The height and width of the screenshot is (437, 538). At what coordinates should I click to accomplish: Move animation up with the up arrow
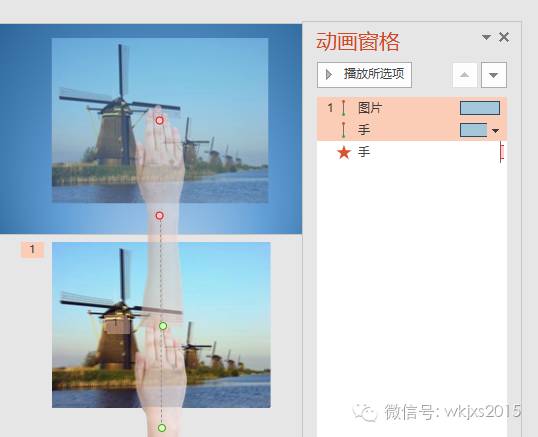(465, 75)
